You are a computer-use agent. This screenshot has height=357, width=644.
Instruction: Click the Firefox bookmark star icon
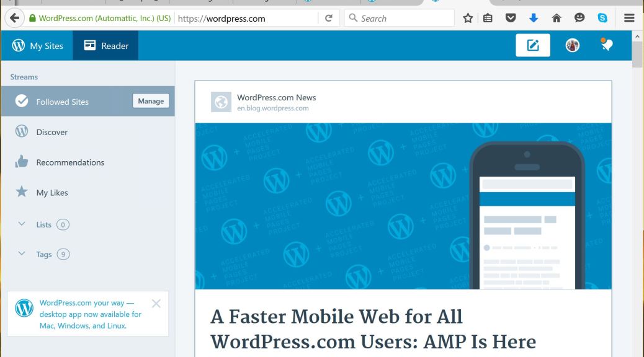468,18
